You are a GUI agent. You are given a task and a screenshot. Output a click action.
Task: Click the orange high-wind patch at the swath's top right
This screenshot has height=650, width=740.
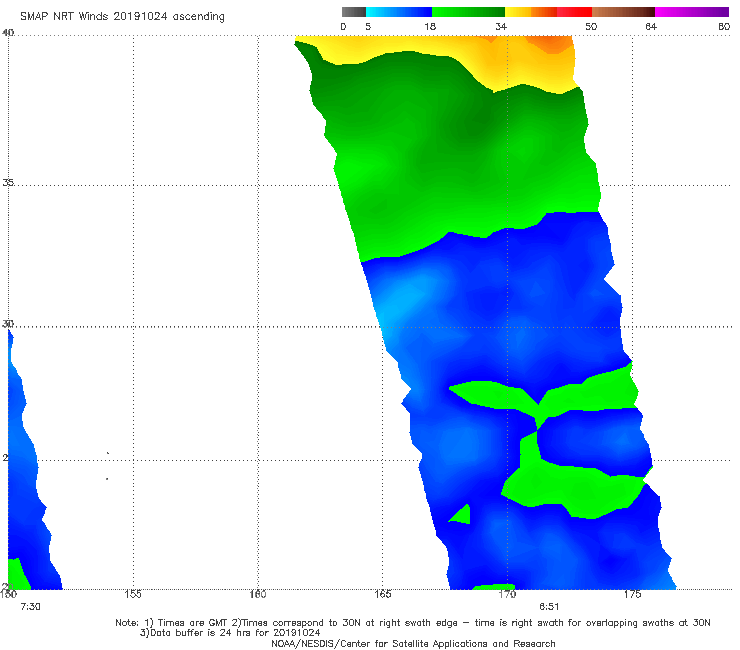point(552,44)
